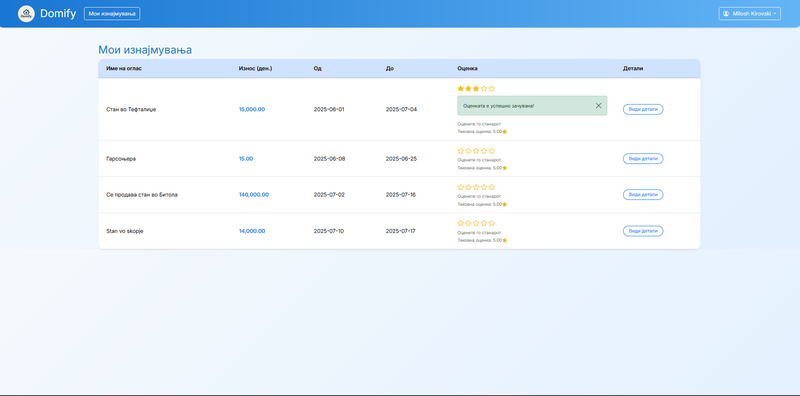This screenshot has width=800, height=396.
Task: Click the end date 2025-07-16
Action: [x=401, y=194]
